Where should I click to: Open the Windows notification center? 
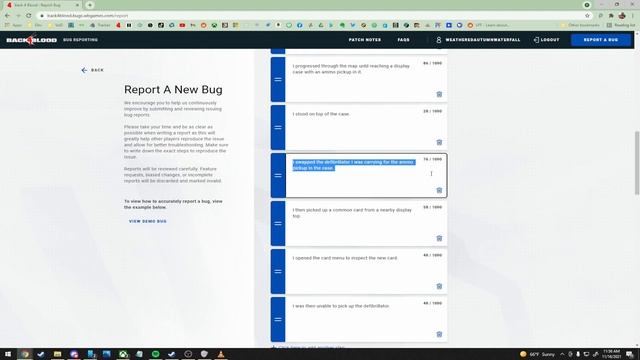pos(630,354)
